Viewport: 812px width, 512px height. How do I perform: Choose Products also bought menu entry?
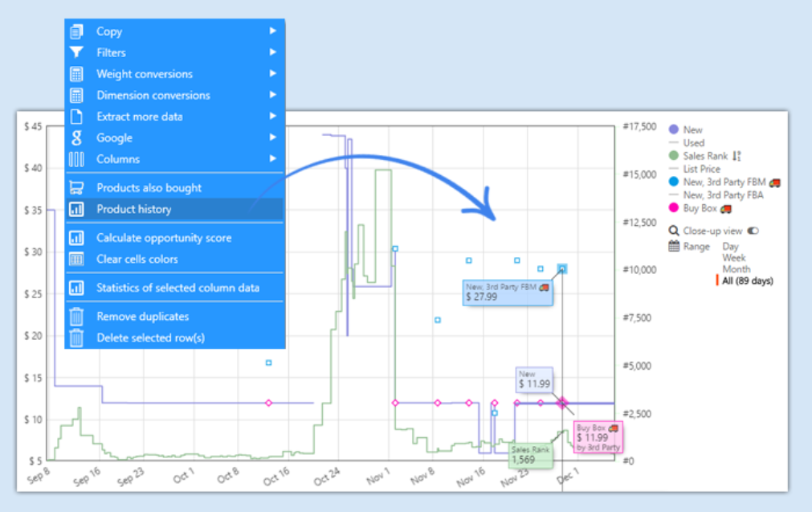[x=175, y=187]
